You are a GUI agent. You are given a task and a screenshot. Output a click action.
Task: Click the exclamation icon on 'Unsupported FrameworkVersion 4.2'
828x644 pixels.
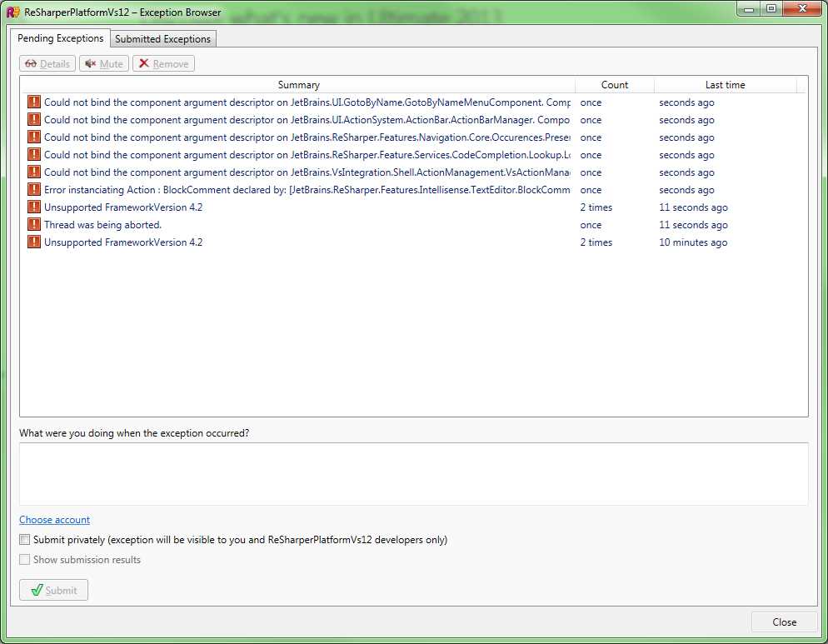[x=34, y=207]
